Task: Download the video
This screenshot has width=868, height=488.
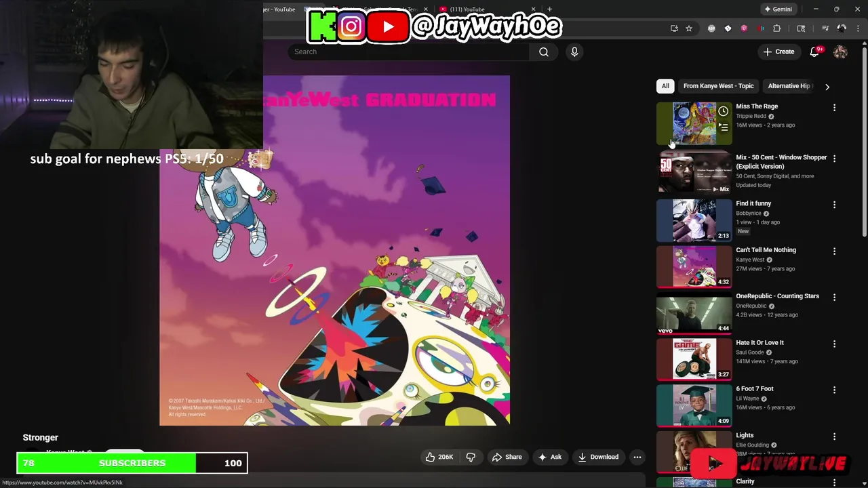Action: coord(598,457)
